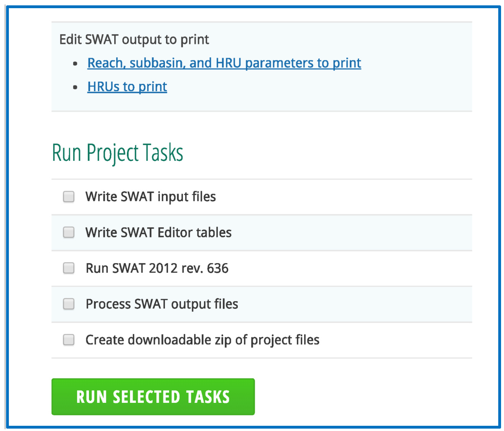Click the Write SWAT Editor tables label text
The height and width of the screenshot is (431, 504).
coord(158,232)
